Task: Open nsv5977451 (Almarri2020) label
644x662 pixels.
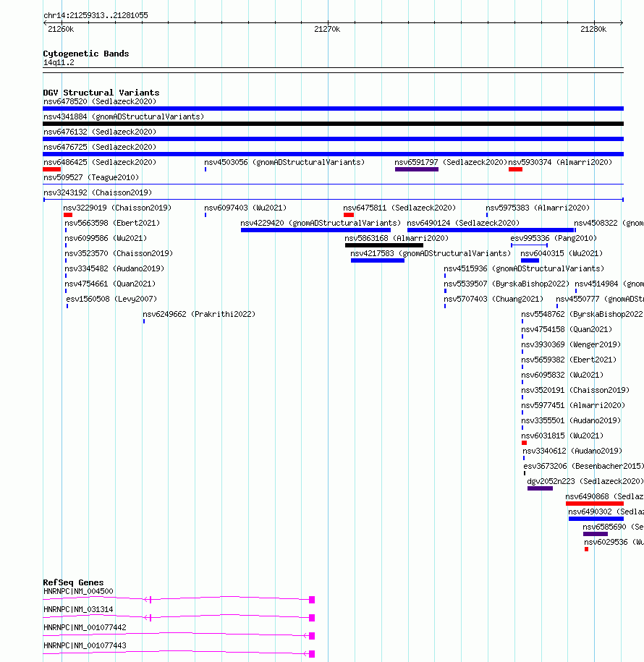Action: click(x=573, y=405)
